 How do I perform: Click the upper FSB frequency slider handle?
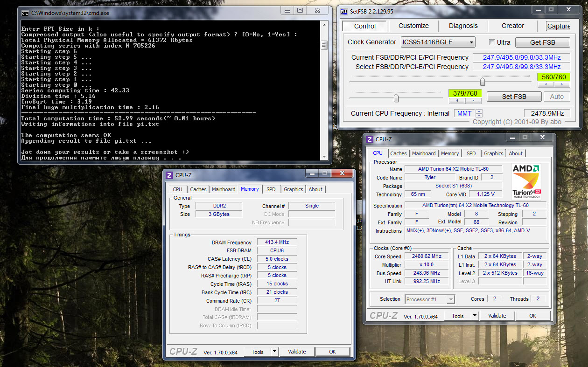483,82
